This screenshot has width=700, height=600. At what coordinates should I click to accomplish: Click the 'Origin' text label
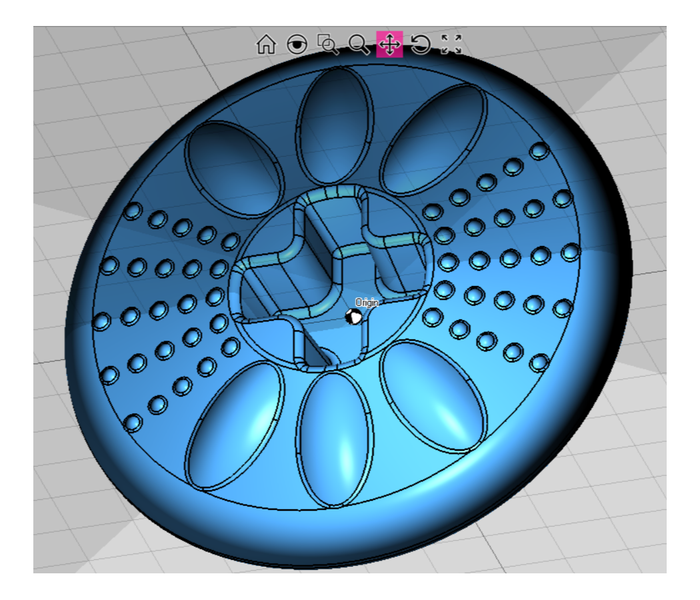click(367, 303)
